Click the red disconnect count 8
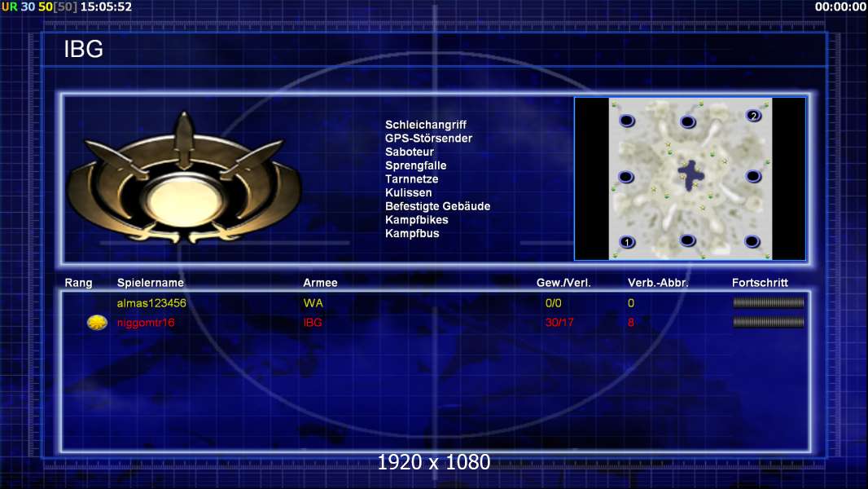This screenshot has height=489, width=868. point(631,322)
